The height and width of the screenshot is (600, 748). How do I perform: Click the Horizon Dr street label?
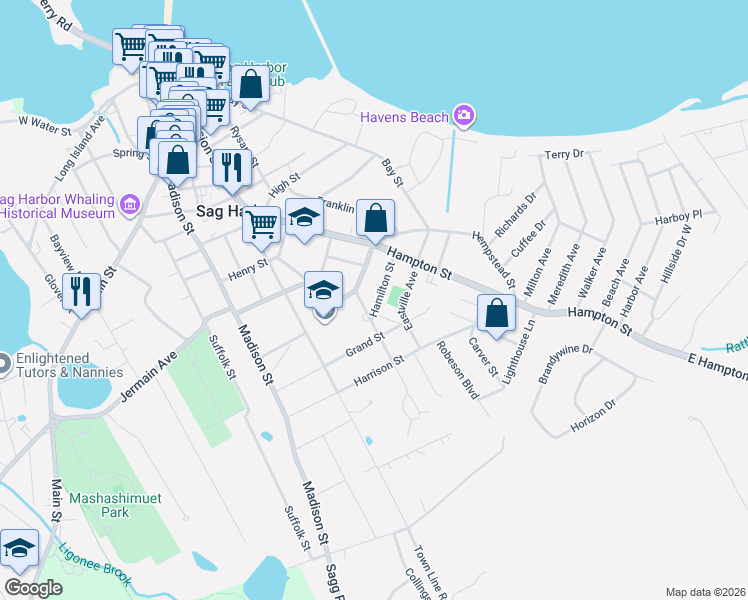pyautogui.click(x=593, y=415)
